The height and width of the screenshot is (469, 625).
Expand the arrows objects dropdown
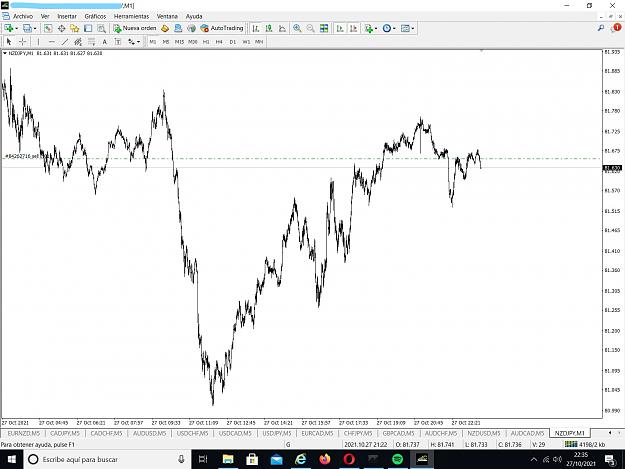click(x=138, y=42)
